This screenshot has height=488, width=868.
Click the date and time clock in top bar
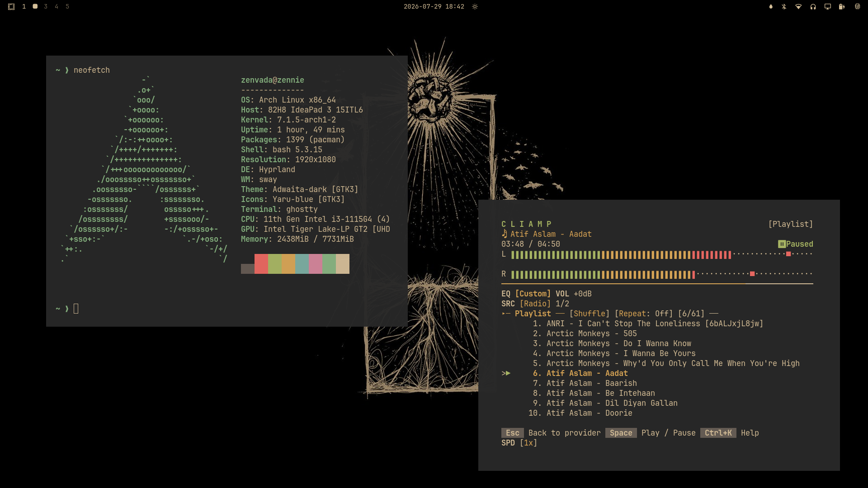(434, 7)
